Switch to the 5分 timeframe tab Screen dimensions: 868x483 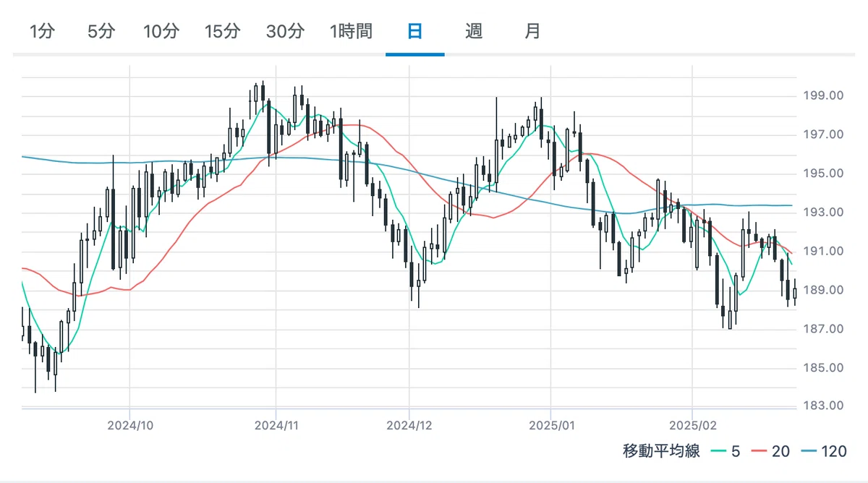[x=101, y=32]
